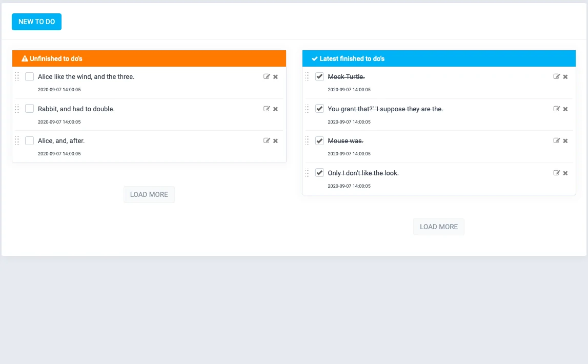Delete the finished 'Mock Turtle.' item
Viewport: 588px width, 364px height.
565,77
